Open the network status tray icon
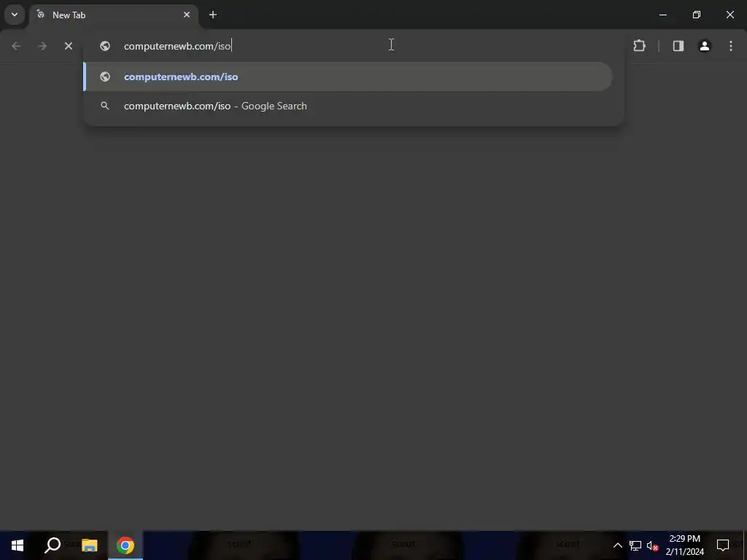Image resolution: width=747 pixels, height=560 pixels. click(635, 545)
